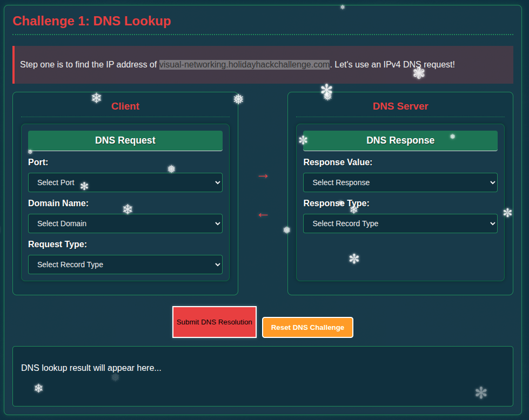This screenshot has width=529, height=420.
Task: Expand the Select Domain dropdown
Action: tap(125, 223)
